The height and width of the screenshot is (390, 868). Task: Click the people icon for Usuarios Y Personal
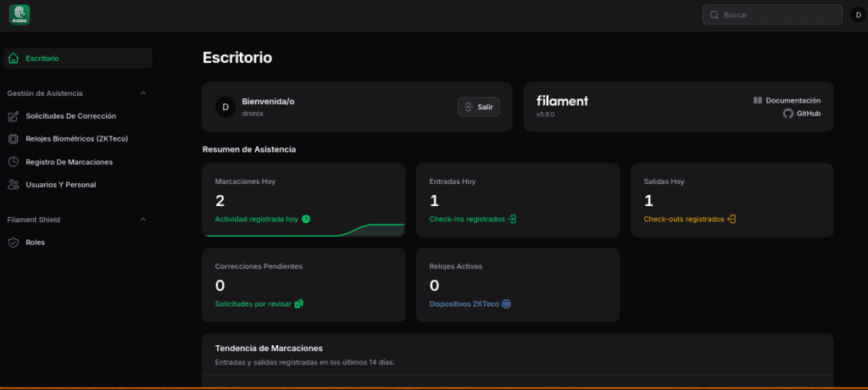(14, 185)
